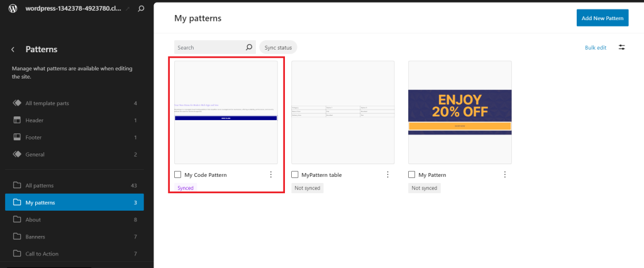
Task: Open the General template parts list
Action: 74,155
